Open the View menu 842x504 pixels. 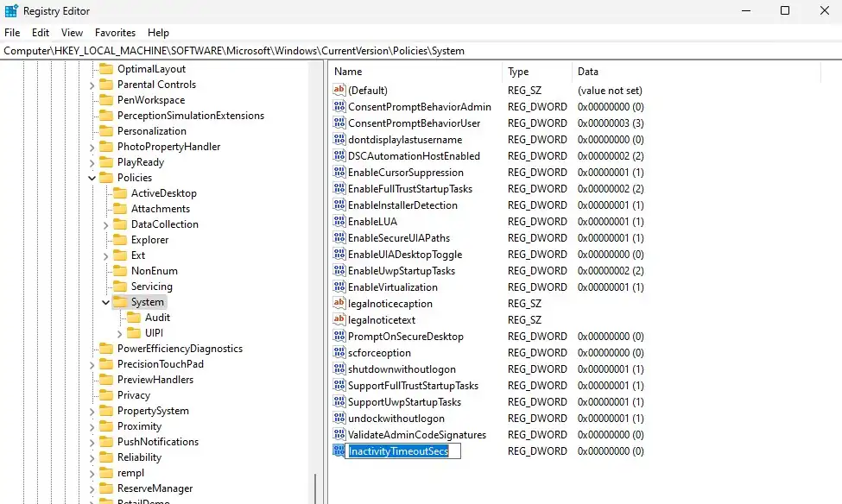(x=72, y=33)
